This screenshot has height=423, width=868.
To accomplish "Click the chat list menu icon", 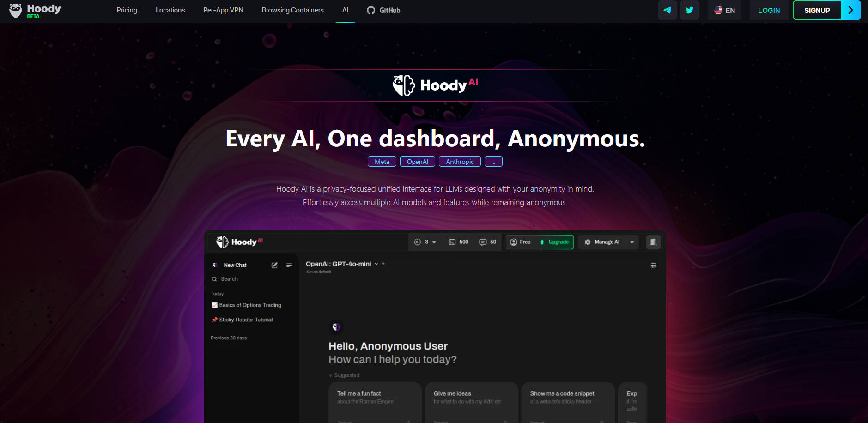I will coord(289,265).
